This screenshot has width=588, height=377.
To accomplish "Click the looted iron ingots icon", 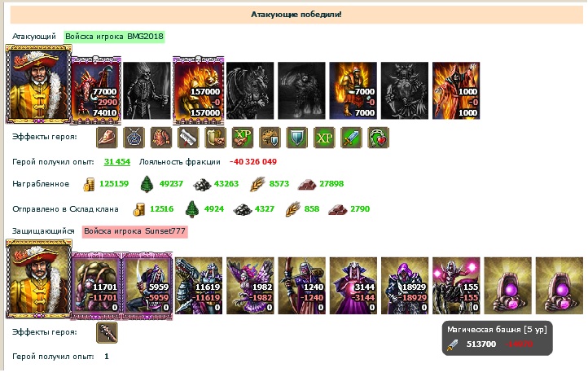I will (x=307, y=184).
